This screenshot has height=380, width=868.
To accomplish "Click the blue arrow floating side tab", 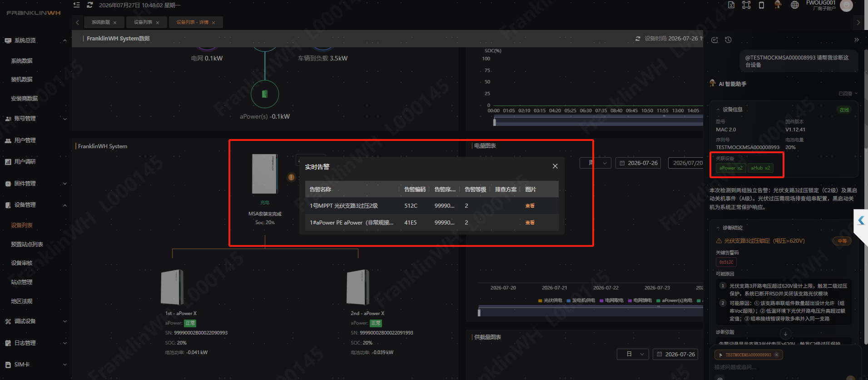I will click(x=861, y=221).
